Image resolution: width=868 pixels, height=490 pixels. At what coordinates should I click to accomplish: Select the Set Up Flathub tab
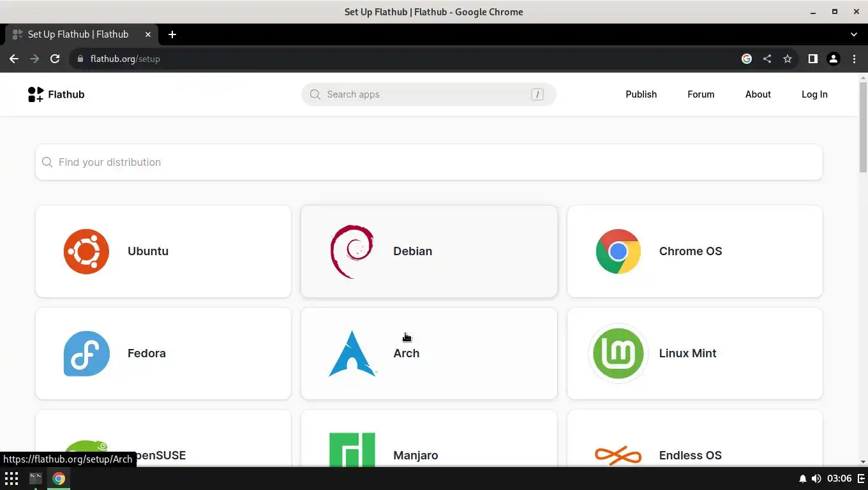(81, 34)
